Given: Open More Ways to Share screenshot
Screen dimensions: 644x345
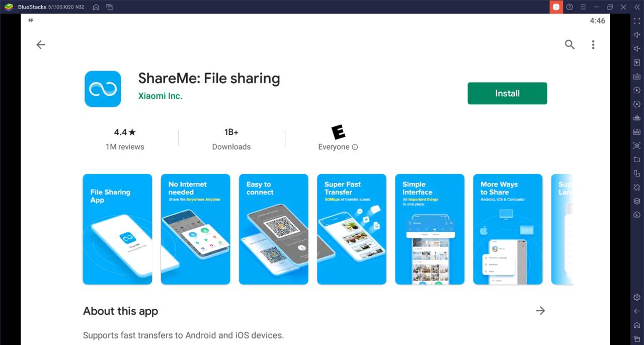Looking at the screenshot, I should pyautogui.click(x=508, y=229).
